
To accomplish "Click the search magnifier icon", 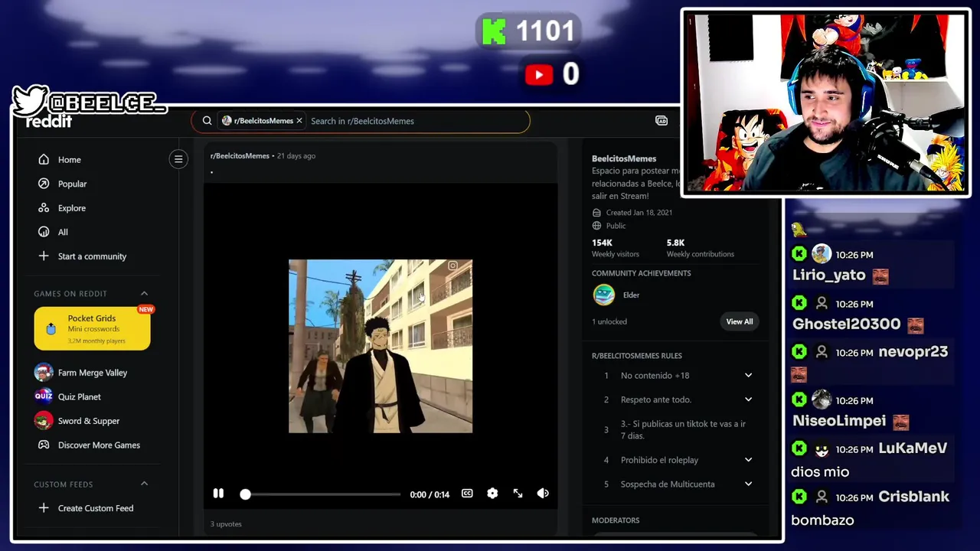I will 207,121.
